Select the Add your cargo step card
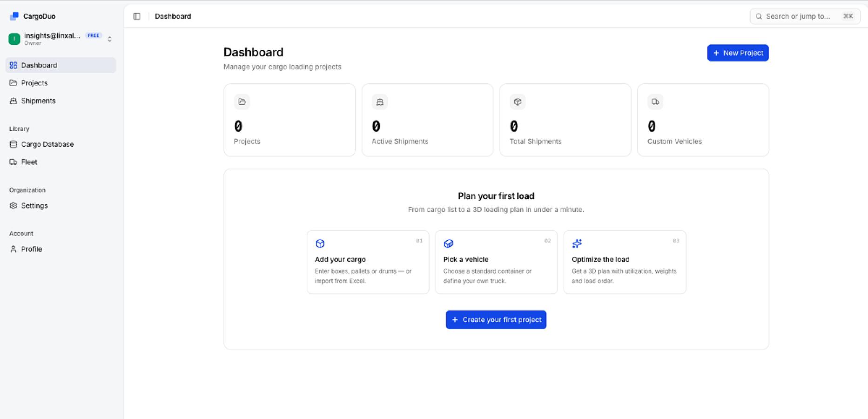This screenshot has height=419, width=868. [368, 262]
